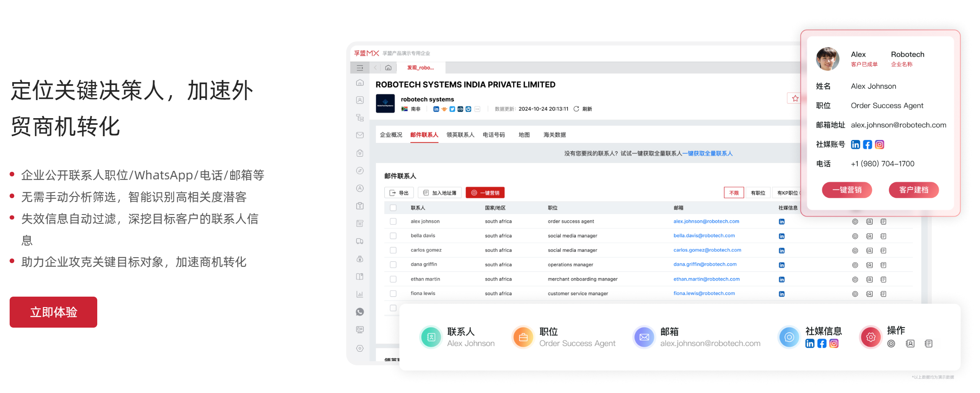Select the dana griffin row checkbox
The width and height of the screenshot is (980, 393).
click(x=393, y=265)
